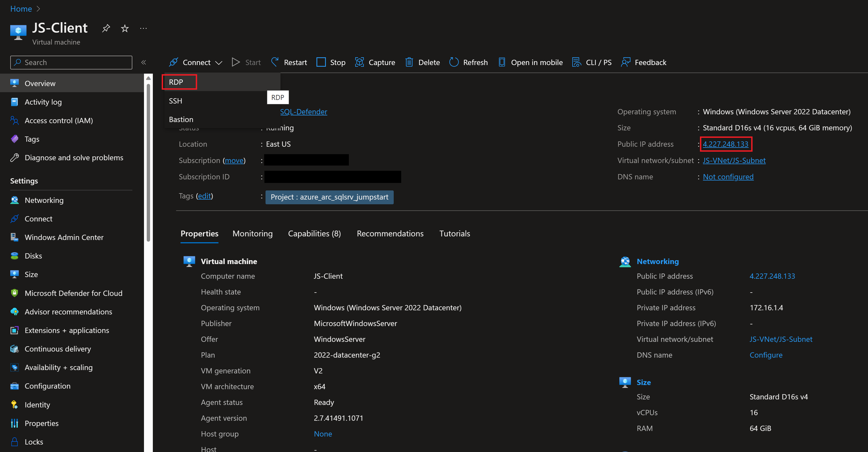Open the more options ellipsis menu

tap(143, 28)
